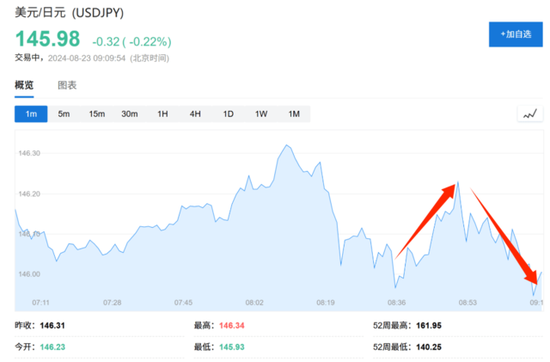This screenshot has width=550, height=362.
Task: Click the 52周最高 value 161.95
Action: (x=429, y=326)
